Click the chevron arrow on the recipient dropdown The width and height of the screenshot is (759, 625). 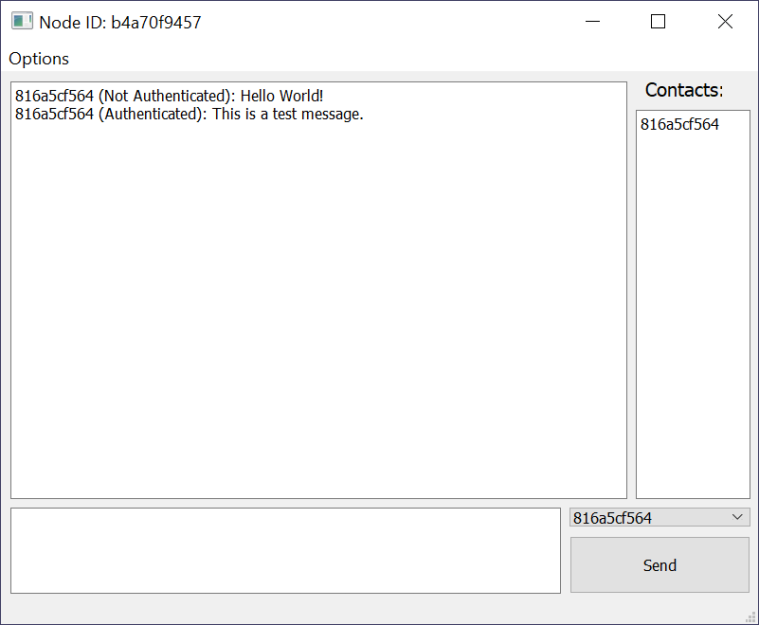pyautogui.click(x=738, y=517)
